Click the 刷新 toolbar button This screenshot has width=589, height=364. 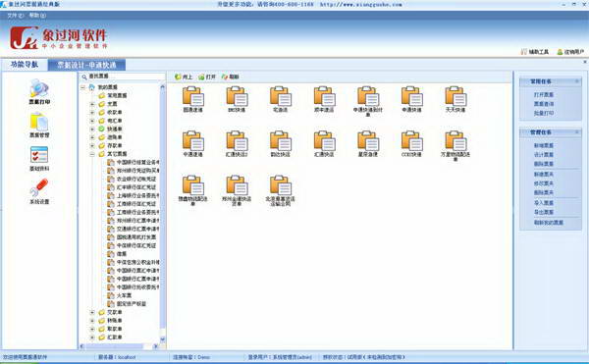point(231,77)
